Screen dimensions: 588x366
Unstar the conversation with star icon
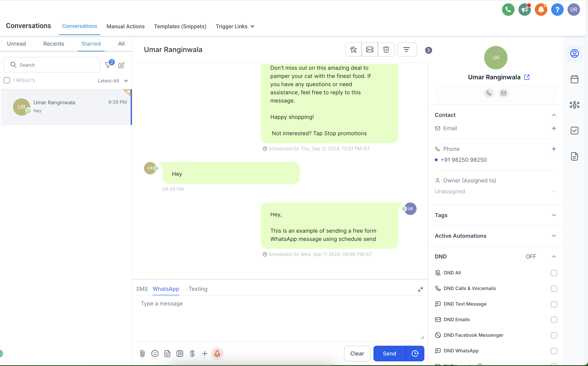pyautogui.click(x=353, y=50)
